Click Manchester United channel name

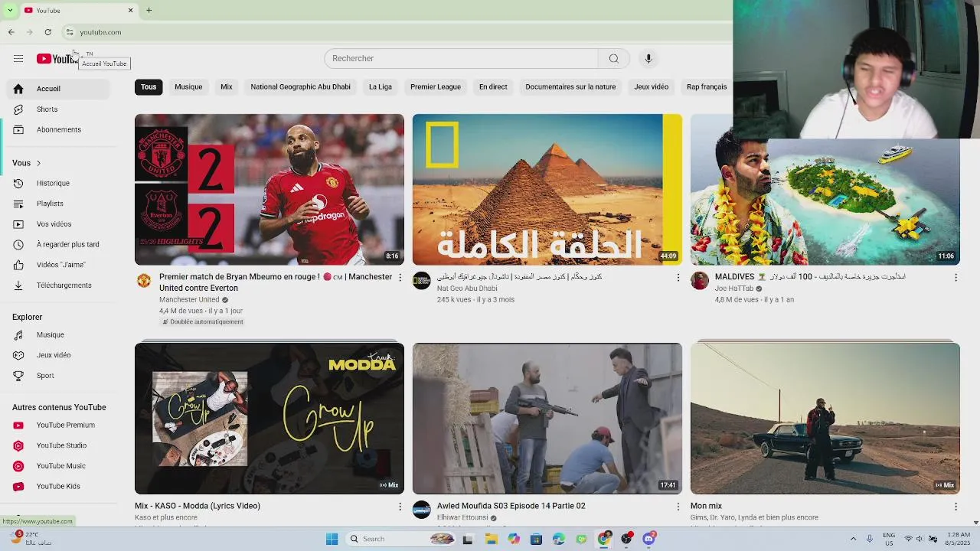tap(189, 300)
